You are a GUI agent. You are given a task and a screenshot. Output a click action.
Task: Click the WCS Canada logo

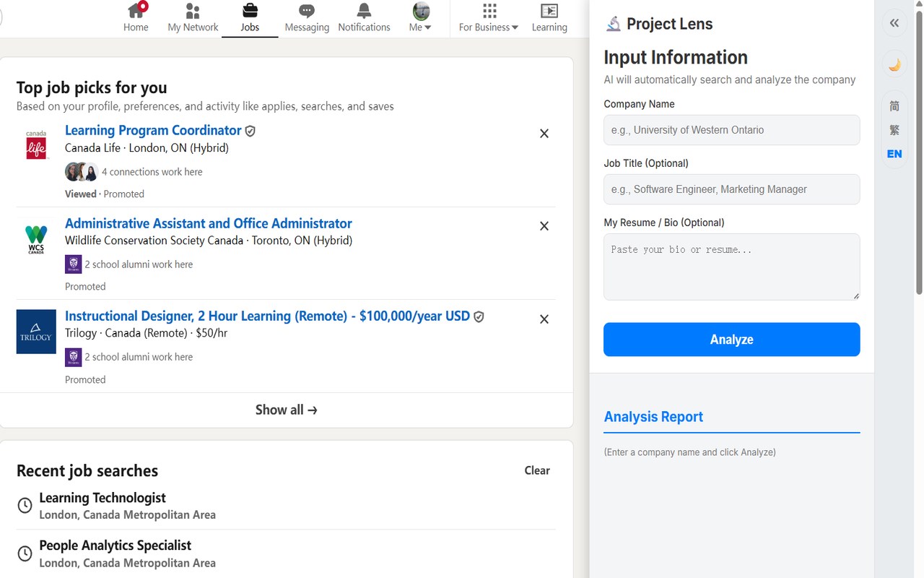[36, 239]
